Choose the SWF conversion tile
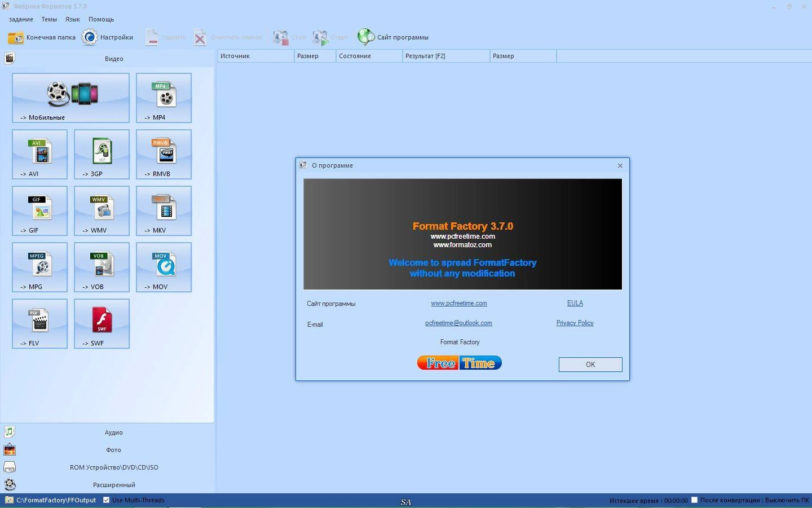 (x=101, y=323)
